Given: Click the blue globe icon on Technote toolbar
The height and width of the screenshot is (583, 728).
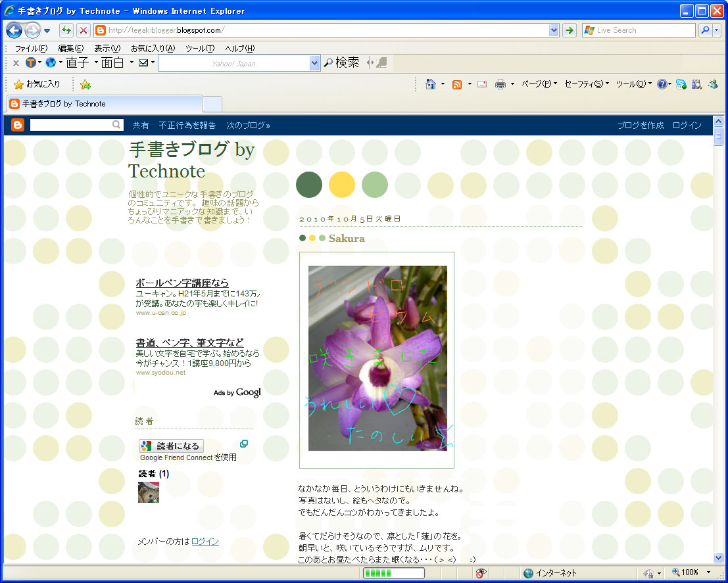Looking at the screenshot, I should click(51, 62).
